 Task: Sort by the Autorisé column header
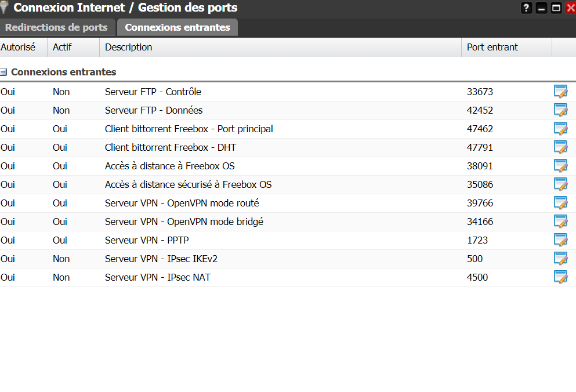18,47
